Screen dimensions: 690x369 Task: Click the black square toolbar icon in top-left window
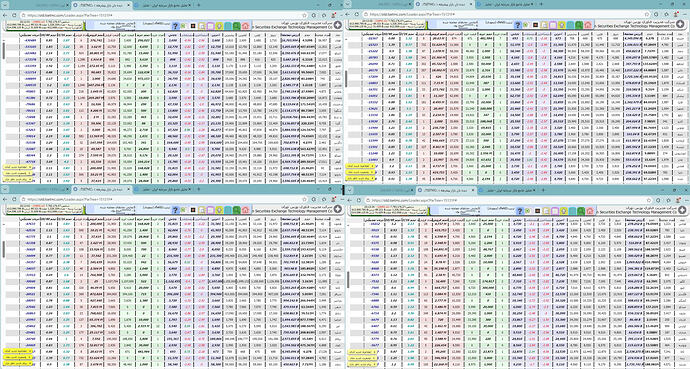click(193, 26)
